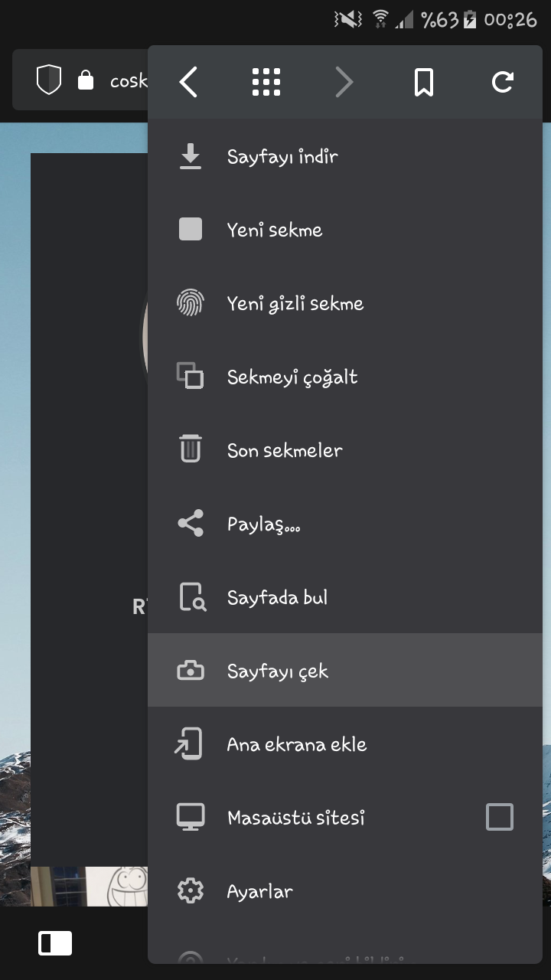Tap the forward arrow icon
Screen dimensions: 551x980
[344, 82]
